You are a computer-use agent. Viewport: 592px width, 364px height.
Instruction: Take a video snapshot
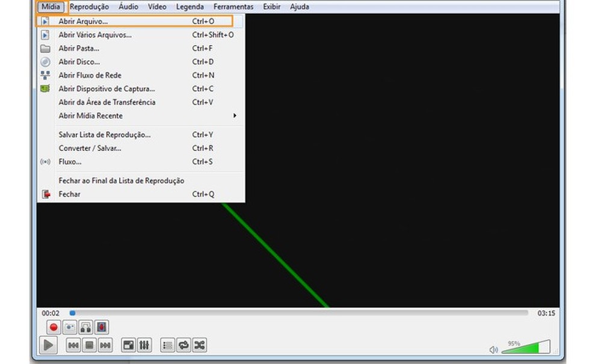click(x=68, y=327)
